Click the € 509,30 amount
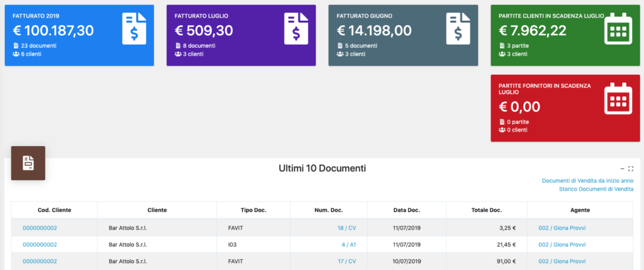The width and height of the screenshot is (644, 270). click(x=204, y=30)
